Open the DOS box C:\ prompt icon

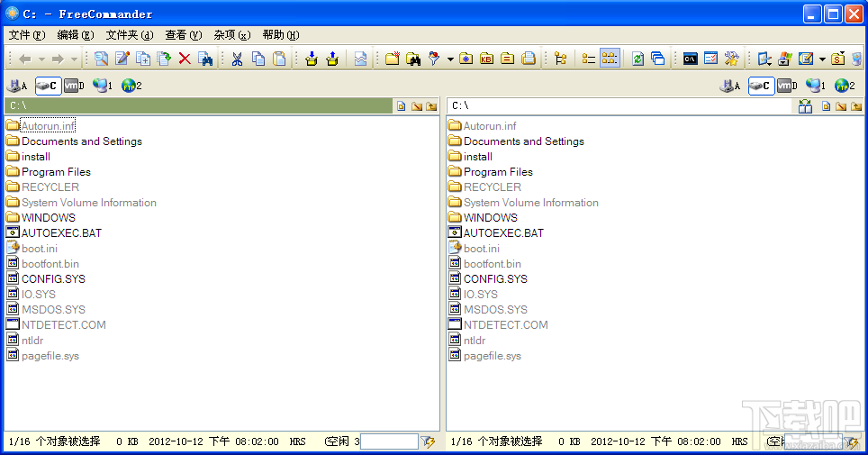click(x=691, y=59)
